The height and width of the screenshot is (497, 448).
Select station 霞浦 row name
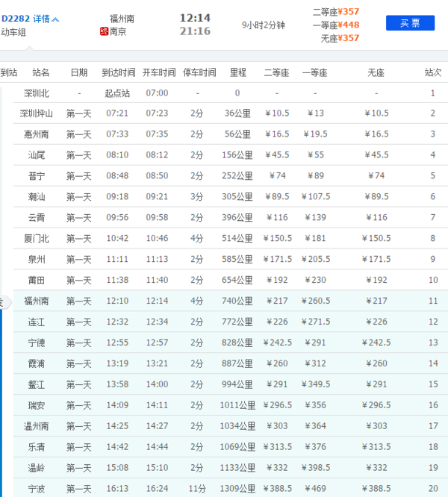(x=36, y=363)
